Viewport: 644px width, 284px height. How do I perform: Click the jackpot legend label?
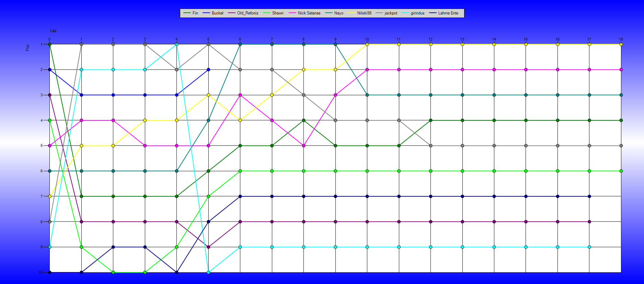point(391,13)
